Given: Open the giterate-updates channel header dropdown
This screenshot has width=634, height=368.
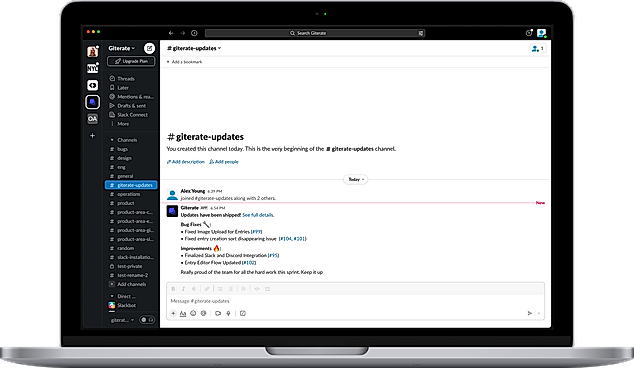Looking at the screenshot, I should coord(194,48).
